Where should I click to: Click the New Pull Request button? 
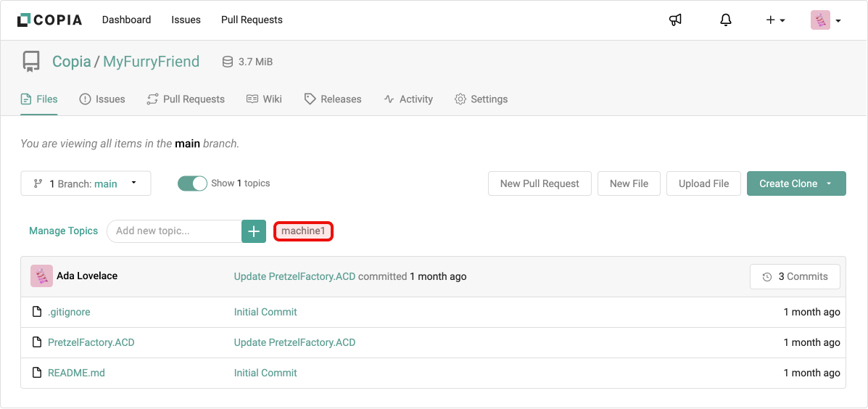540,183
